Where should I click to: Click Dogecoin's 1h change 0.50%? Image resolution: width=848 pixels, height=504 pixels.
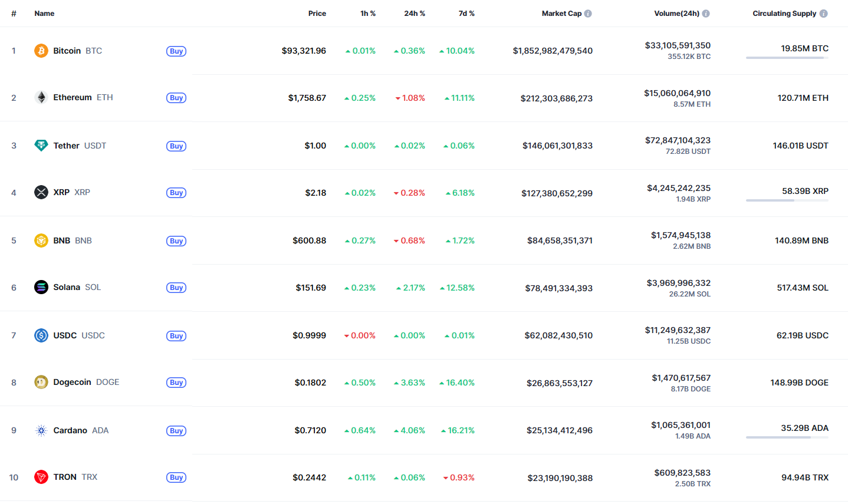click(360, 383)
